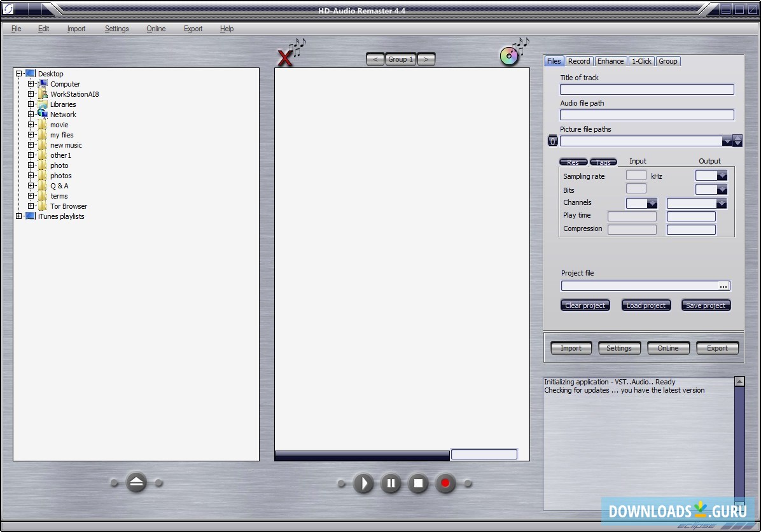The height and width of the screenshot is (532, 761).
Task: Browse project file with the ... button
Action: [723, 286]
